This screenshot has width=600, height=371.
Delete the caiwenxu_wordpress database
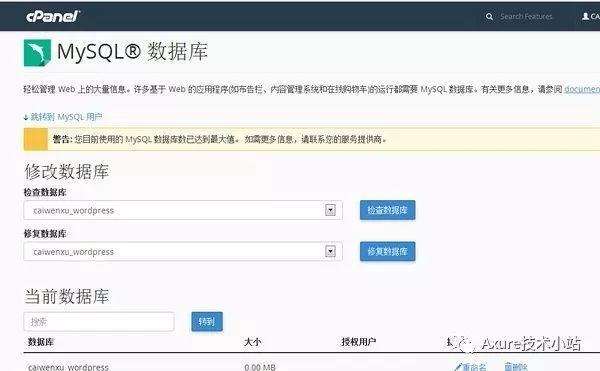516,367
